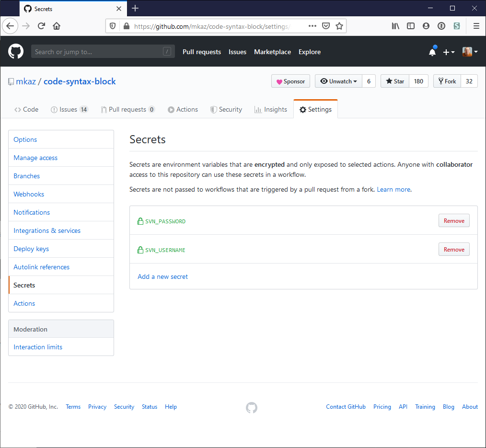This screenshot has width=486, height=448.
Task: Open the page actions three-dot menu
Action: click(x=312, y=26)
